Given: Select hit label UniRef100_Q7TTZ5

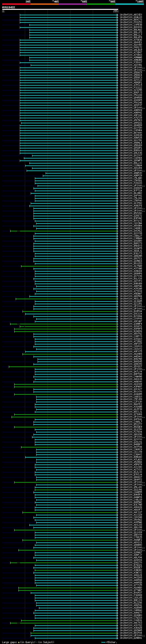Looking at the screenshot, I should pyautogui.click(x=131, y=585).
